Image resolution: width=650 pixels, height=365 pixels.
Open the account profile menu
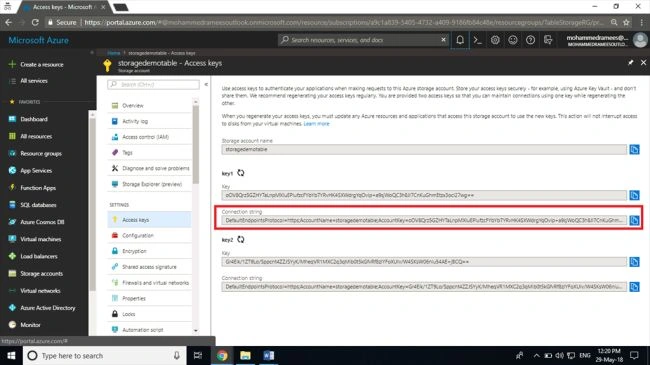tap(606, 40)
